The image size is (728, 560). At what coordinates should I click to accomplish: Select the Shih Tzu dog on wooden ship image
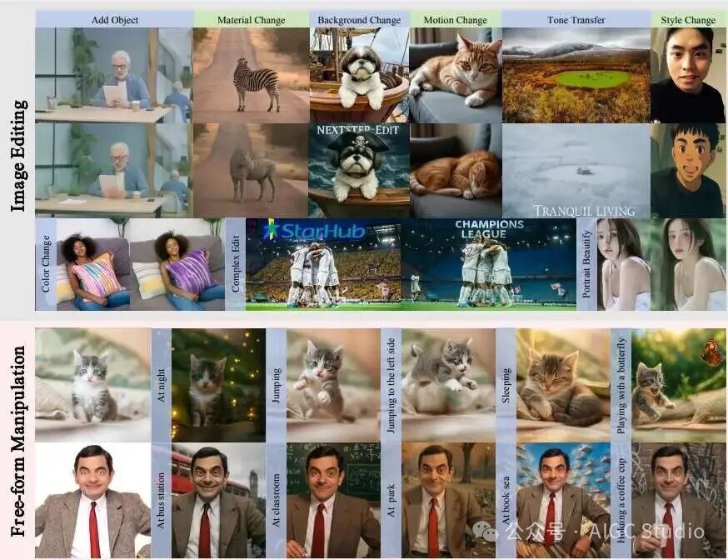(x=359, y=75)
